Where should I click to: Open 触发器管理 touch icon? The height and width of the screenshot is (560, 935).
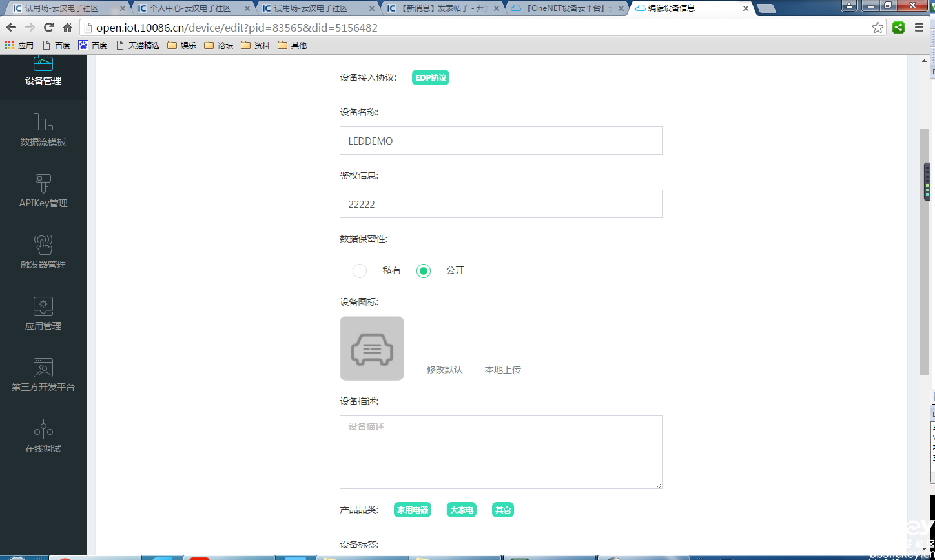43,245
